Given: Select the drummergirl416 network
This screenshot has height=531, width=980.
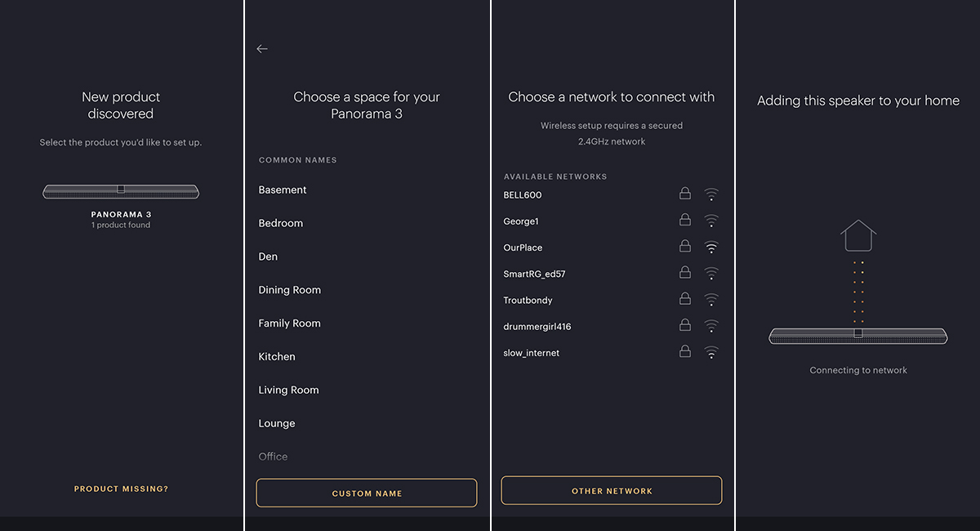Looking at the screenshot, I should coord(612,326).
